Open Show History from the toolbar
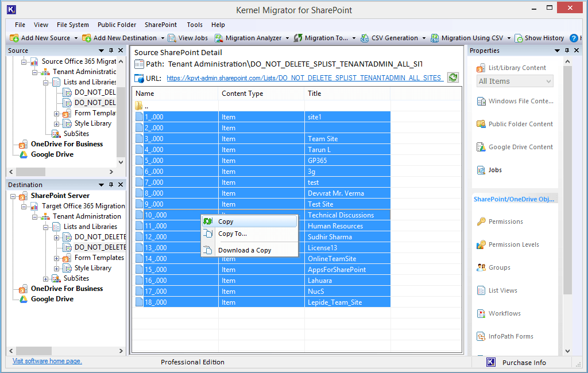This screenshot has height=373, width=588. coord(539,38)
